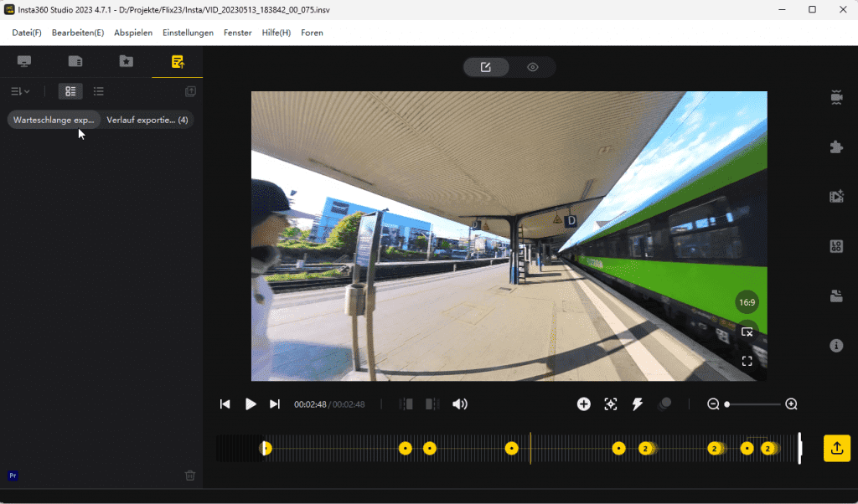Switch export queue to list view
The height and width of the screenshot is (504, 858).
click(97, 91)
